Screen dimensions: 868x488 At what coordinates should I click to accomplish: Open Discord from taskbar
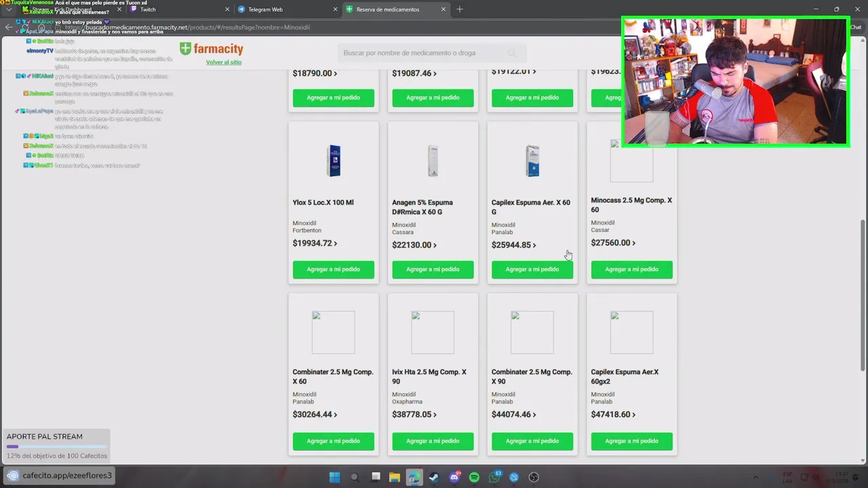click(454, 477)
